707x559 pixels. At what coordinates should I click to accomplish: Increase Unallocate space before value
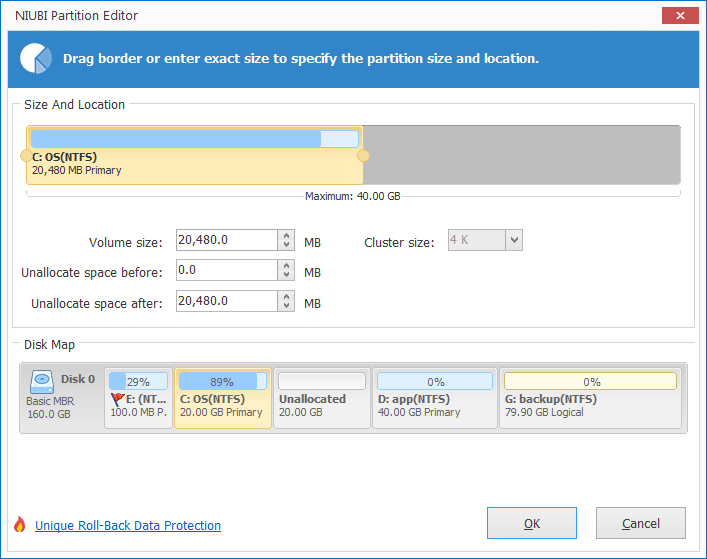(x=286, y=266)
